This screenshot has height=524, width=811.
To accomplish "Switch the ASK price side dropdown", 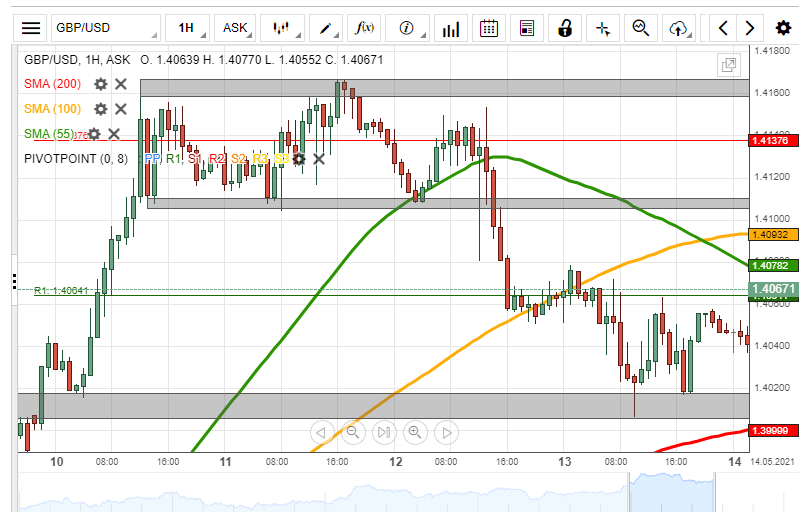I will click(x=235, y=28).
